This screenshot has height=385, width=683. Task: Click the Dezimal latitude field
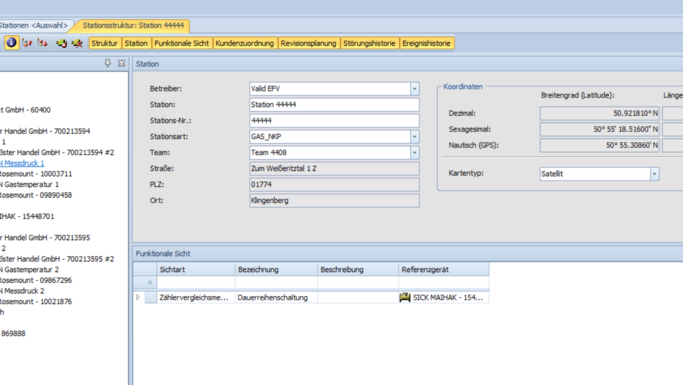pyautogui.click(x=599, y=113)
